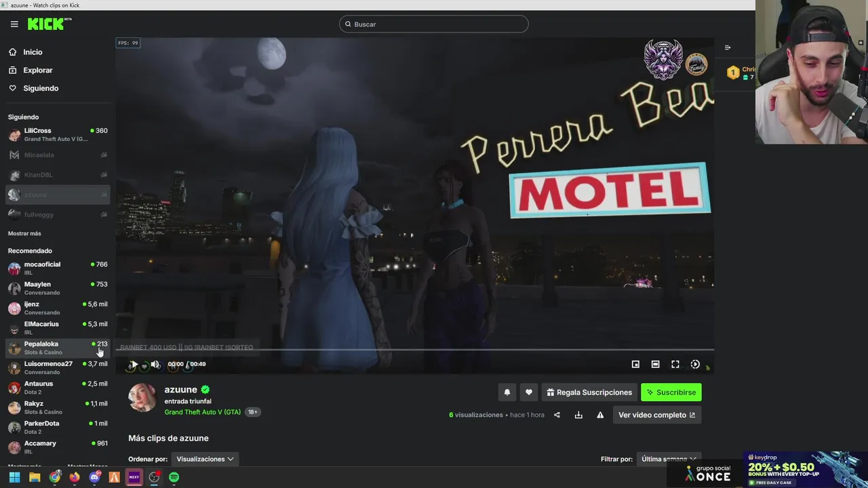Mute the clip using the volume icon
The image size is (868, 488).
(x=155, y=365)
